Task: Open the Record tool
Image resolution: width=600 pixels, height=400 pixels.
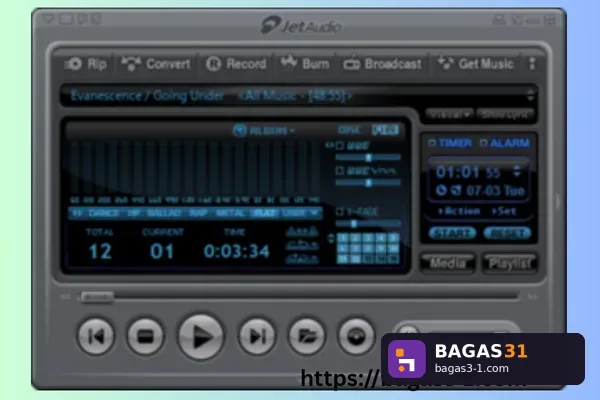Action: click(236, 64)
